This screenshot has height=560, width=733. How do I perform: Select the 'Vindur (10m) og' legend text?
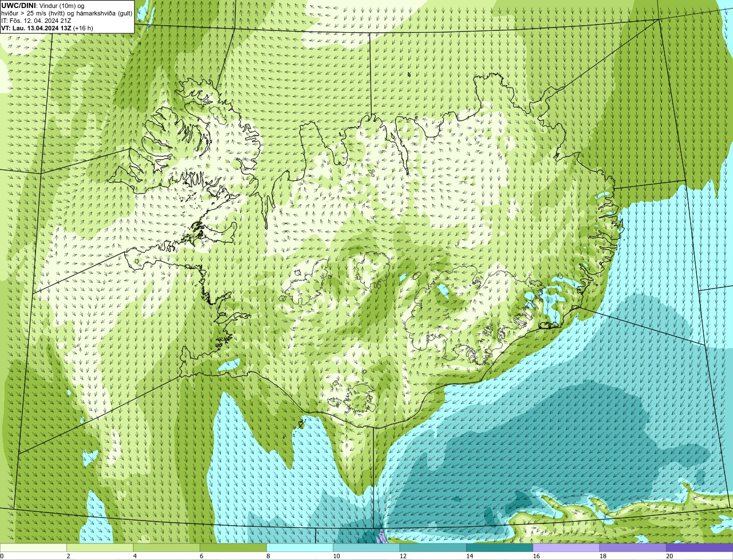61,6
